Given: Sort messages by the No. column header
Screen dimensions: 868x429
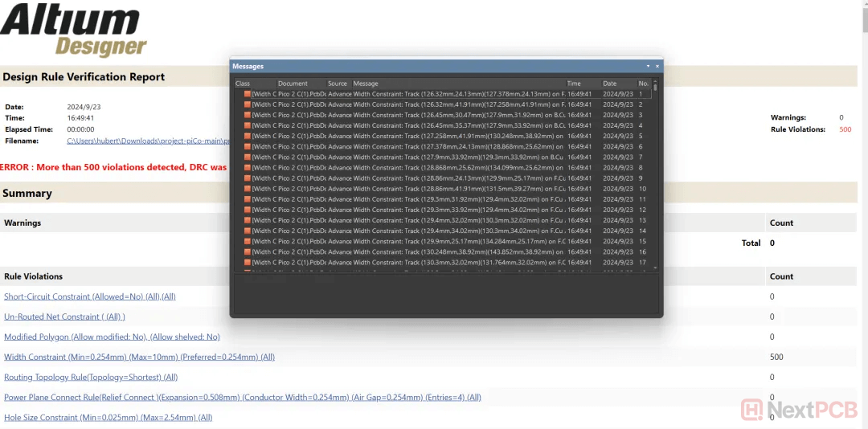Looking at the screenshot, I should 643,84.
